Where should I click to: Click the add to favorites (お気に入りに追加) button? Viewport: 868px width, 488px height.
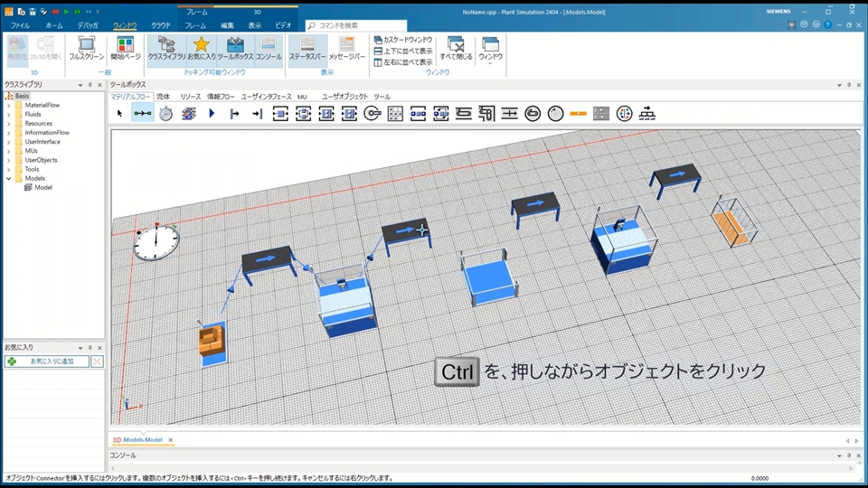point(46,361)
